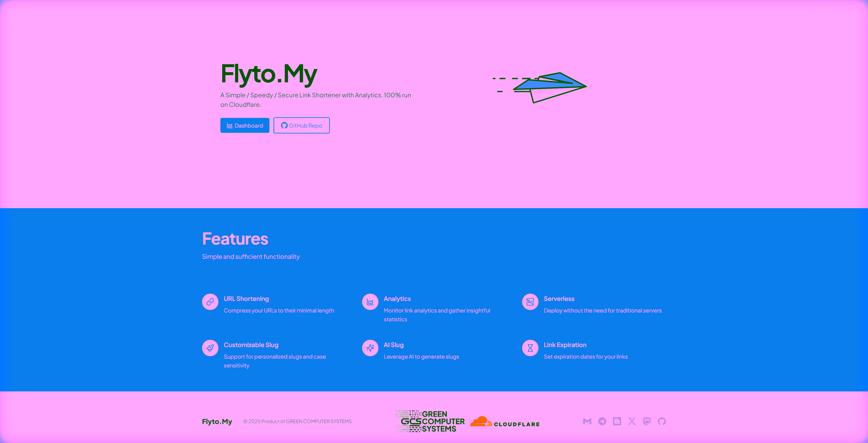The image size is (868, 443).
Task: Click the AI Slug sparkle icon
Action: [x=370, y=348]
